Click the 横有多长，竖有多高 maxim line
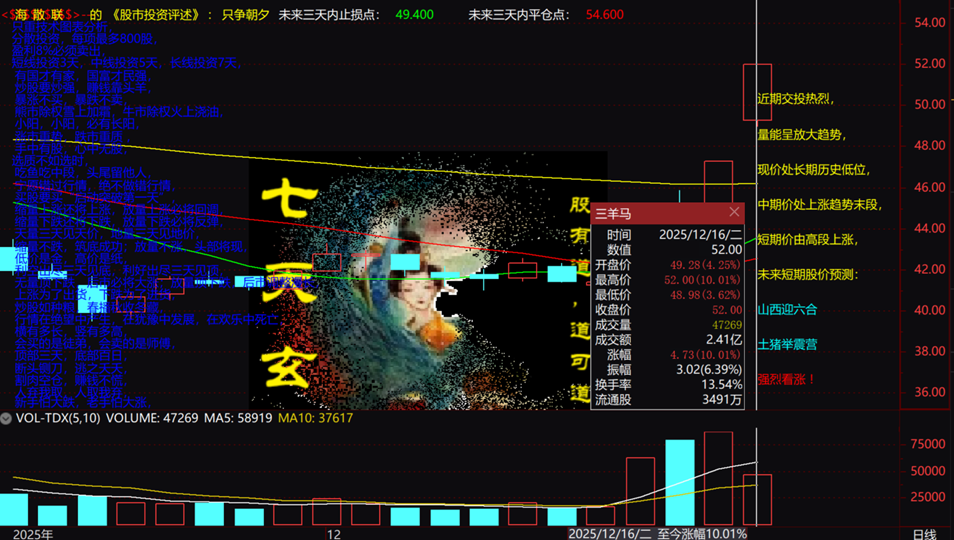The image size is (954, 540). point(70,331)
